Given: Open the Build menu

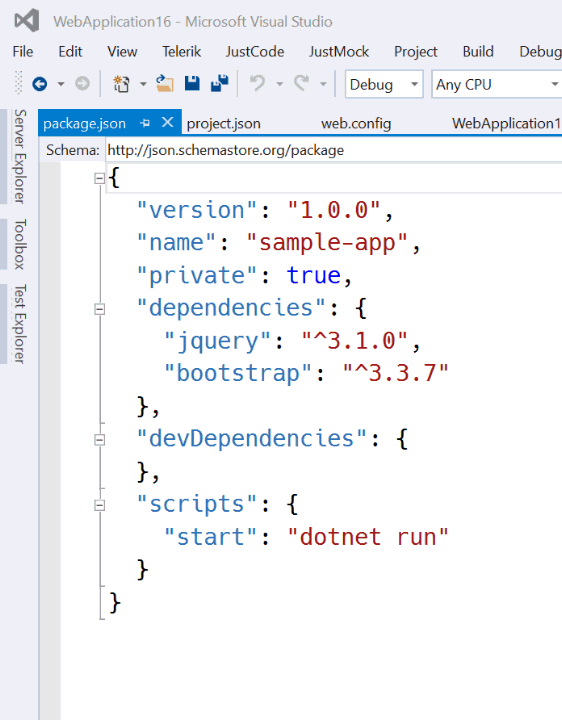Looking at the screenshot, I should pos(478,51).
